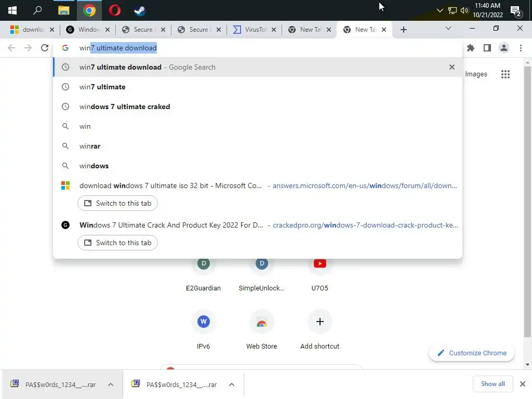Open the IPv6 shortcut
The height and width of the screenshot is (399, 532).
pos(203,330)
